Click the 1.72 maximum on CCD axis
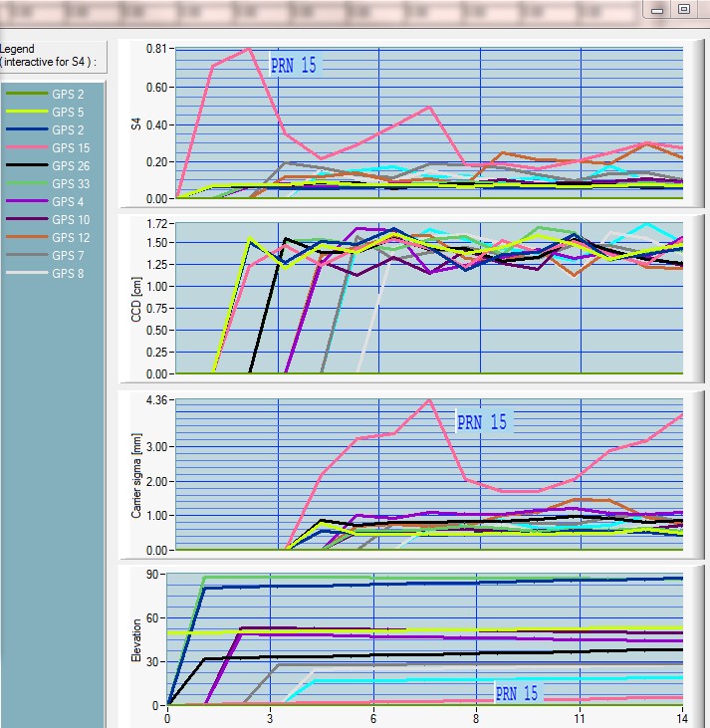Viewport: 710px width, 728px height. [x=156, y=224]
